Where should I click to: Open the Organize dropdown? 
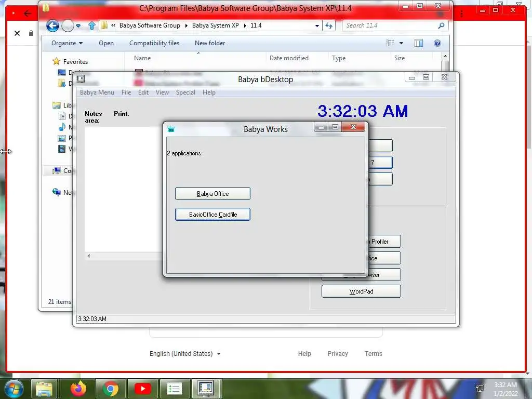(67, 43)
